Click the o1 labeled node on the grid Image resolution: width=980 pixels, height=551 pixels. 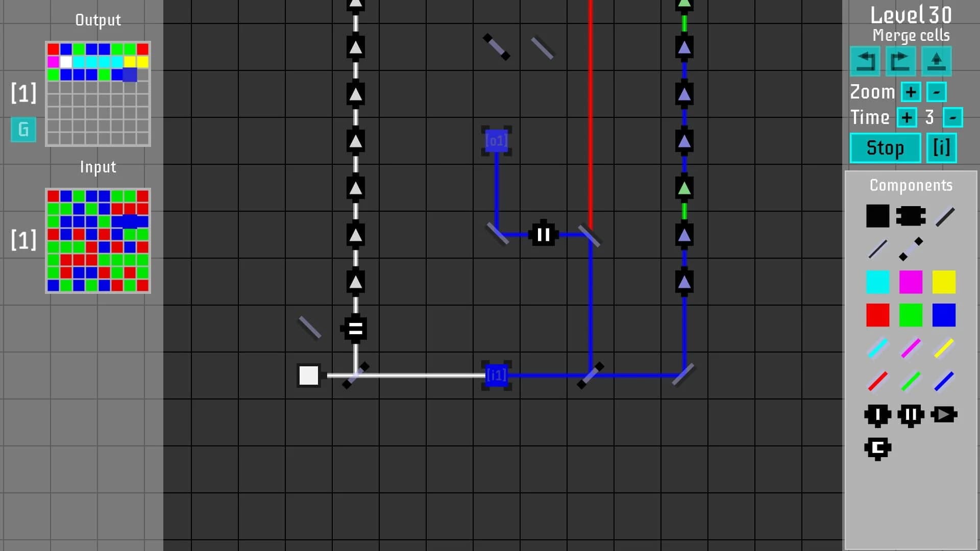click(496, 141)
